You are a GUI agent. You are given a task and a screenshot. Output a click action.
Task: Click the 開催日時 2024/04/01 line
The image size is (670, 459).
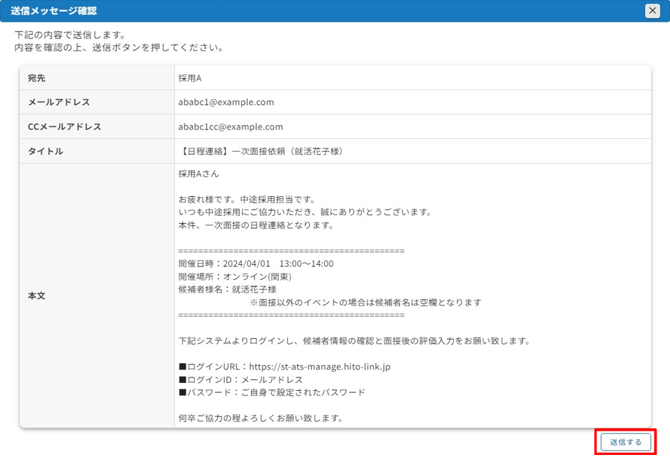256,264
